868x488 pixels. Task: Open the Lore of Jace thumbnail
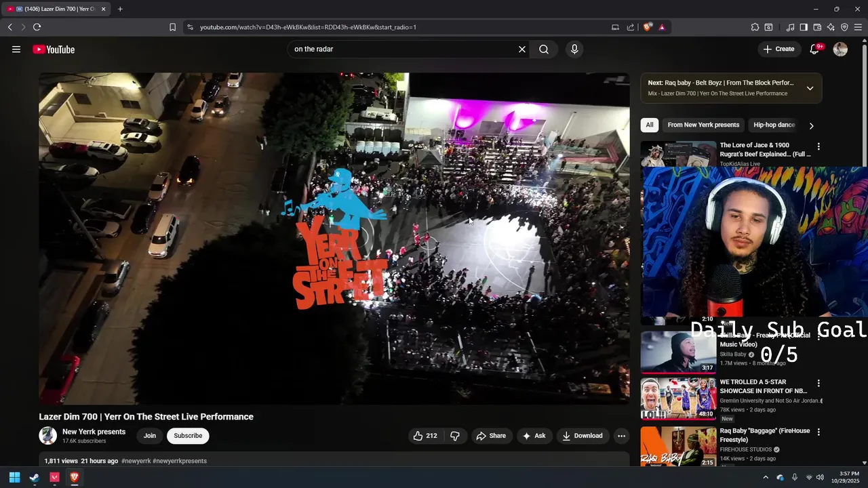tap(678, 154)
